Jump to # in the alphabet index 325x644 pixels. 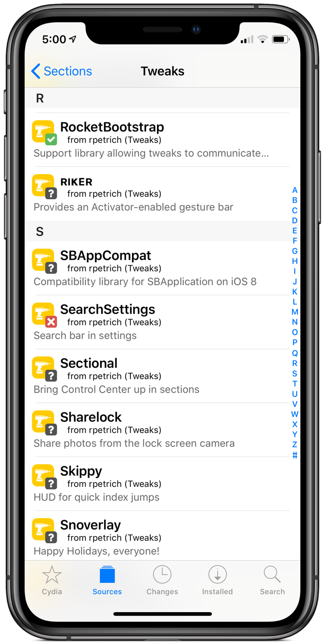point(295,455)
